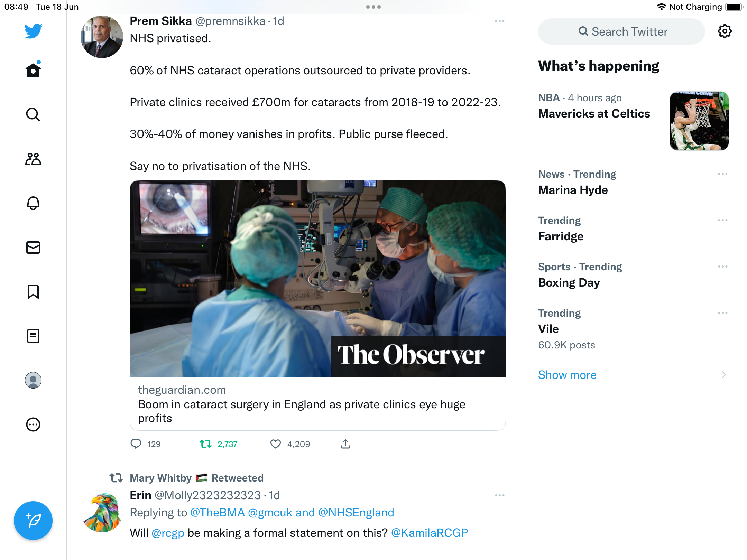Open the Vile trending topic
Image resolution: width=747 pixels, height=560 pixels.
pos(548,329)
